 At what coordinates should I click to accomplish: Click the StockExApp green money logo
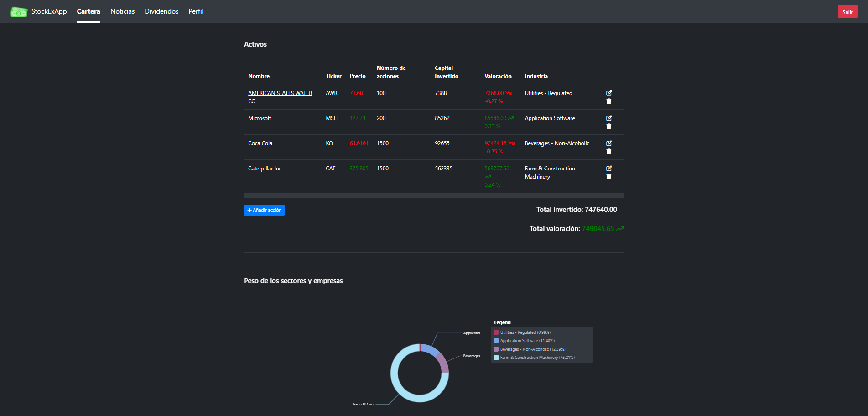19,11
